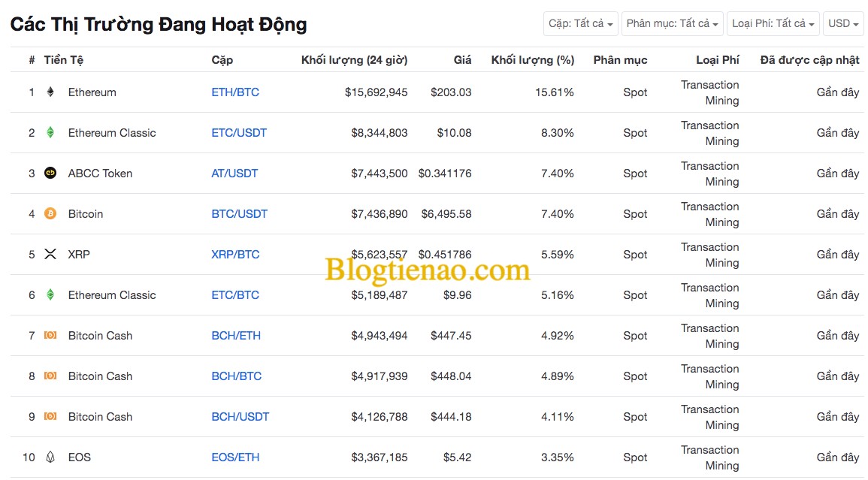Open the BTC/USDT market pair link
Image resolution: width=868 pixels, height=480 pixels.
click(x=239, y=213)
